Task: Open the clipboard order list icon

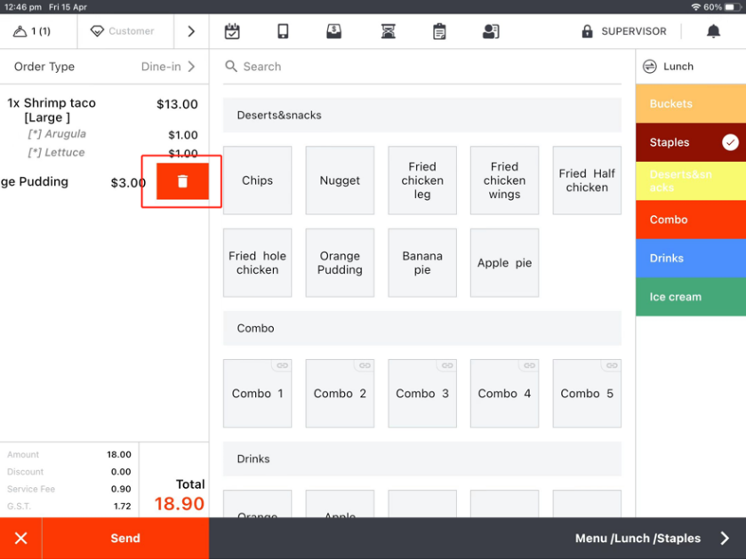Action: click(439, 32)
